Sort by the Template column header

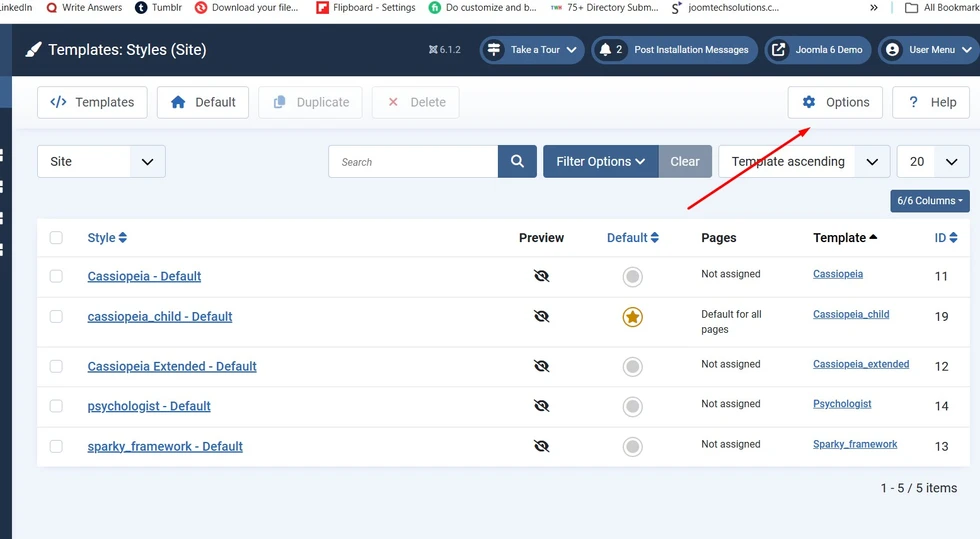pyautogui.click(x=845, y=238)
